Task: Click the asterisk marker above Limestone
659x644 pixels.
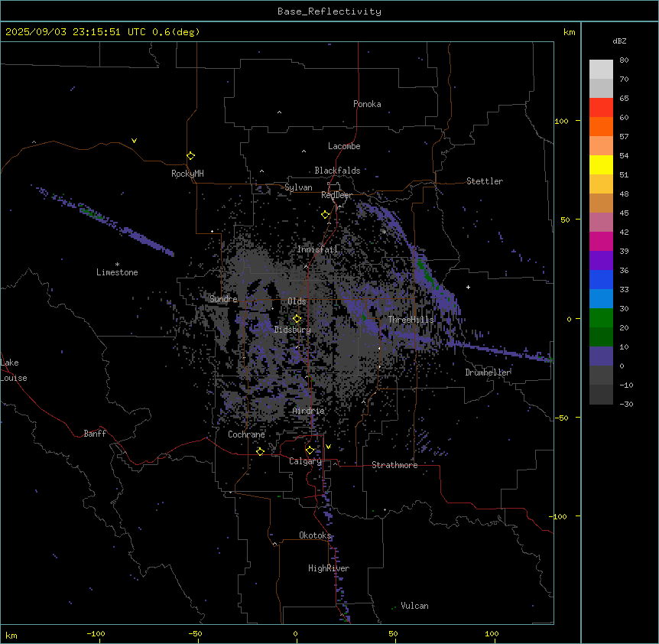Action: [x=117, y=265]
